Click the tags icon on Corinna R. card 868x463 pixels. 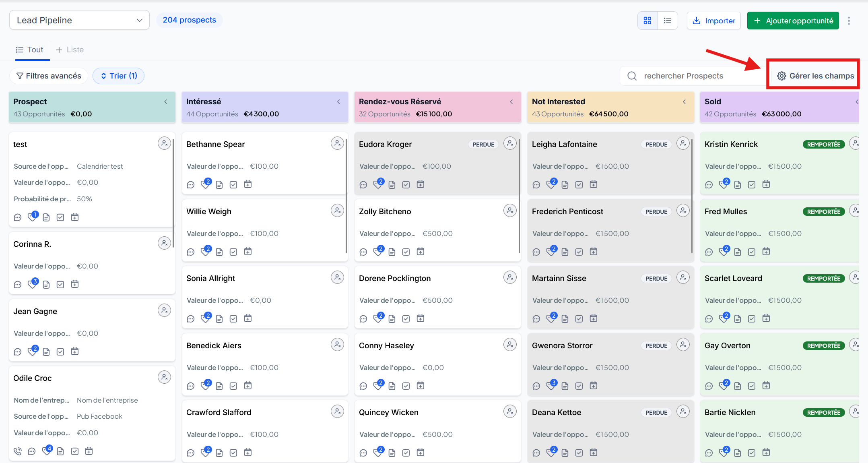33,284
